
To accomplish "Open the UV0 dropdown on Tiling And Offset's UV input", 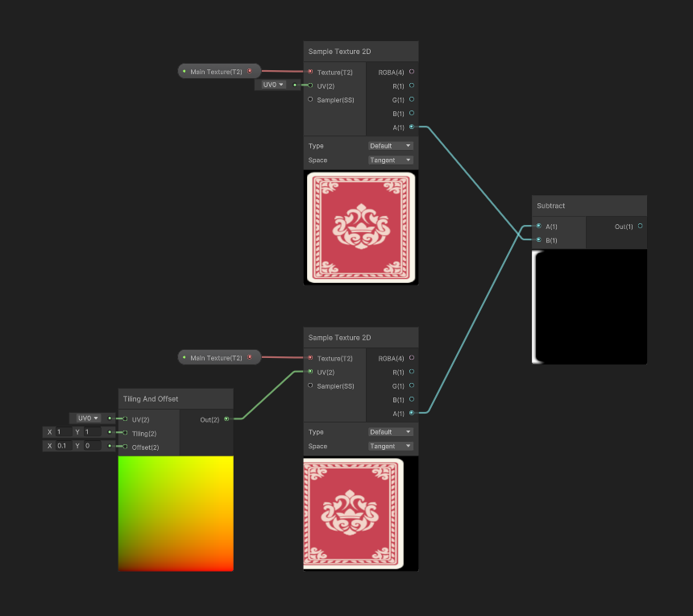I will pos(88,418).
